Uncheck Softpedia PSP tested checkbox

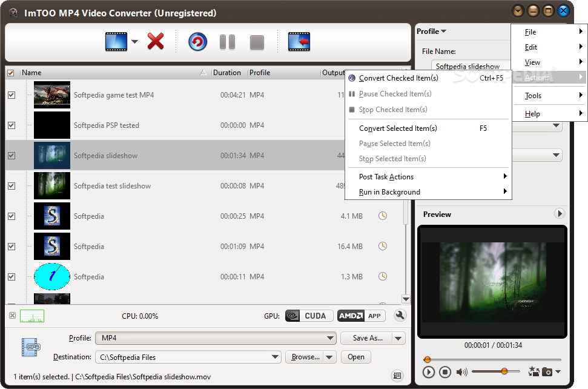tap(12, 125)
